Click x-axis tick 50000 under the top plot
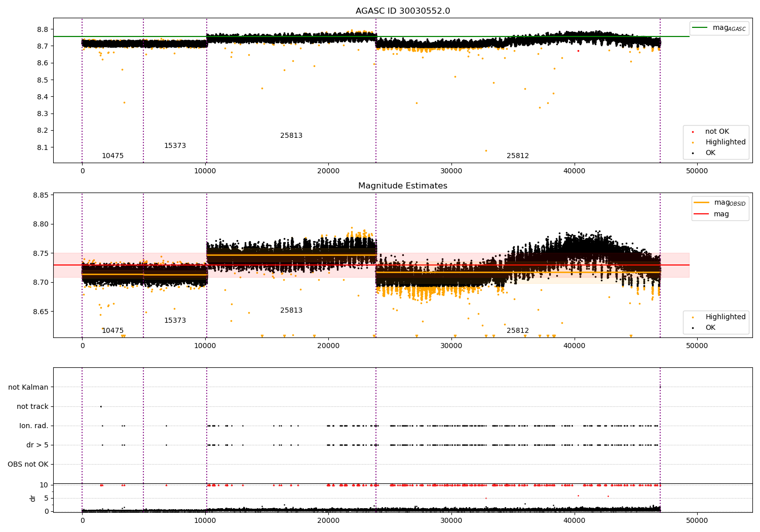The width and height of the screenshot is (760, 532). (x=697, y=171)
